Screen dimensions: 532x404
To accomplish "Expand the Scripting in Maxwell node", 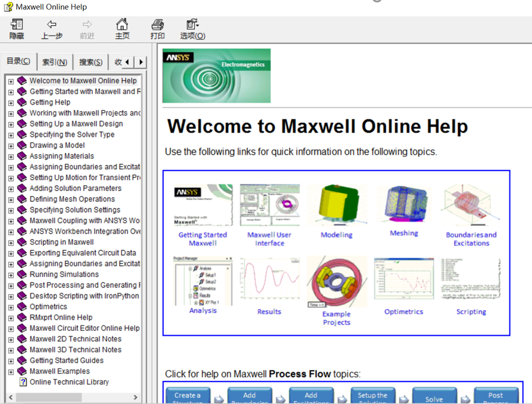I will [11, 243].
